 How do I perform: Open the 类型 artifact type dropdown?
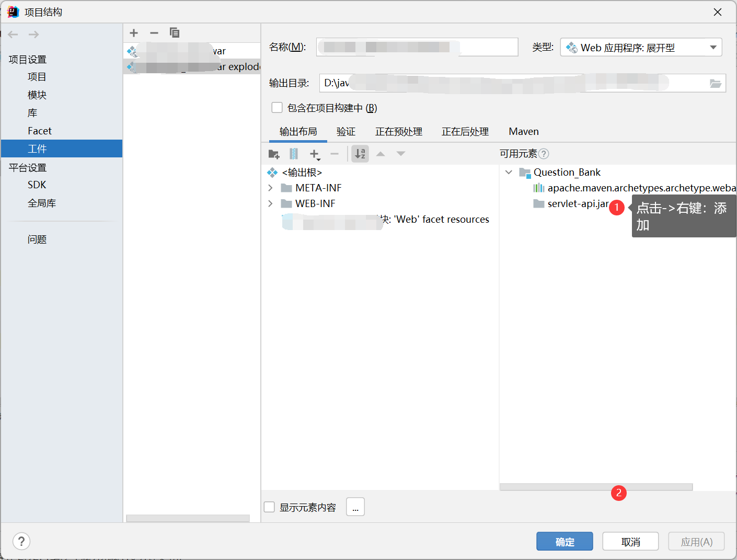point(641,48)
